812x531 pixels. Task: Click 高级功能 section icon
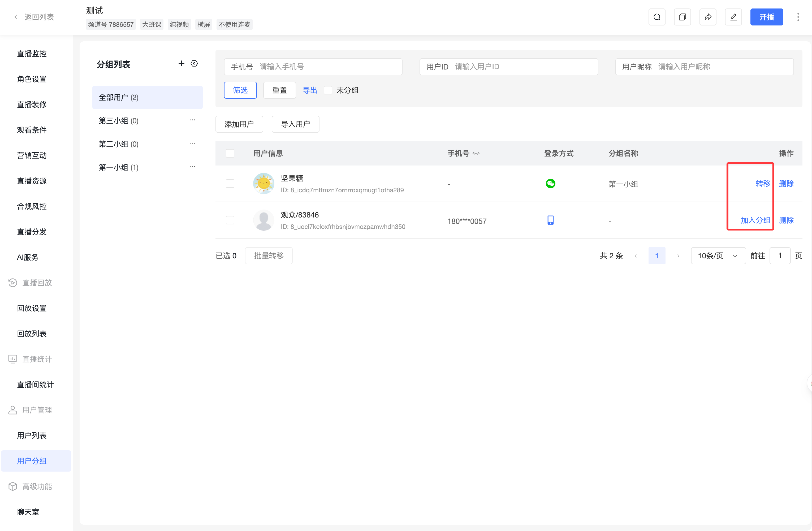click(13, 486)
